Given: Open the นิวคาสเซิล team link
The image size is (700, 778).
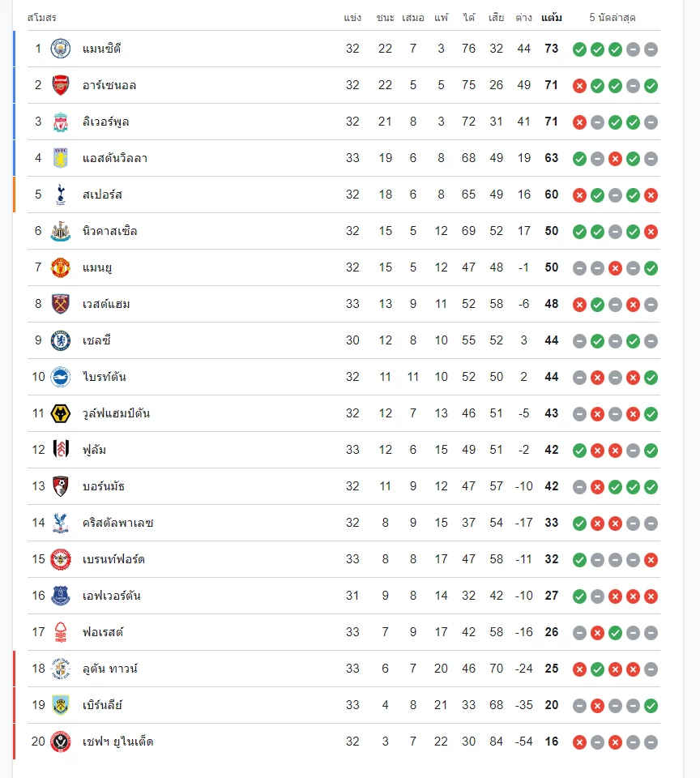Looking at the screenshot, I should pyautogui.click(x=109, y=231).
